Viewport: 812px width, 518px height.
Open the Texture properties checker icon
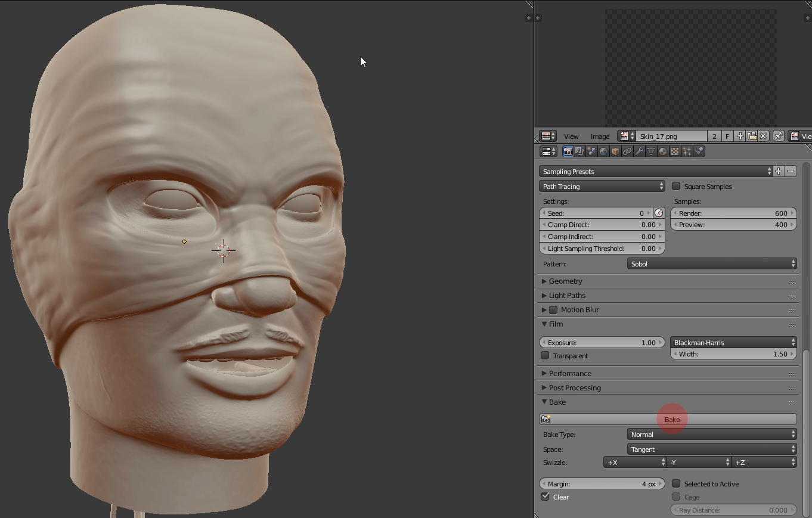(675, 152)
